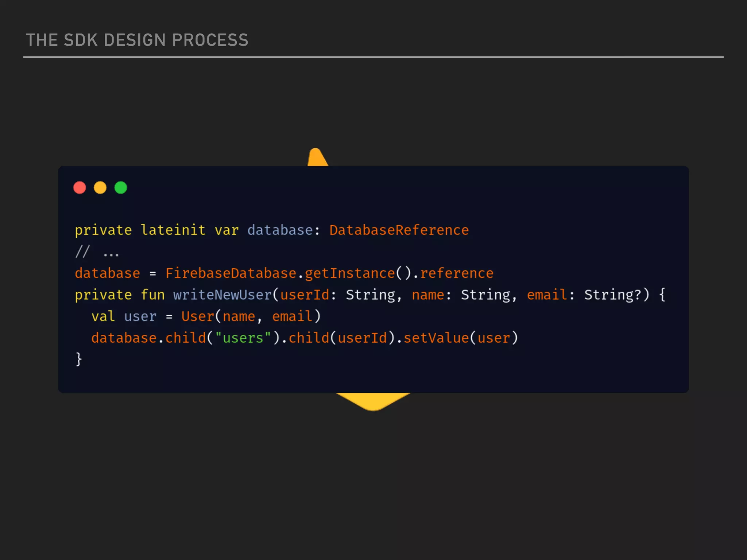
Task: Click the 'writeNewUser' function name
Action: point(222,295)
